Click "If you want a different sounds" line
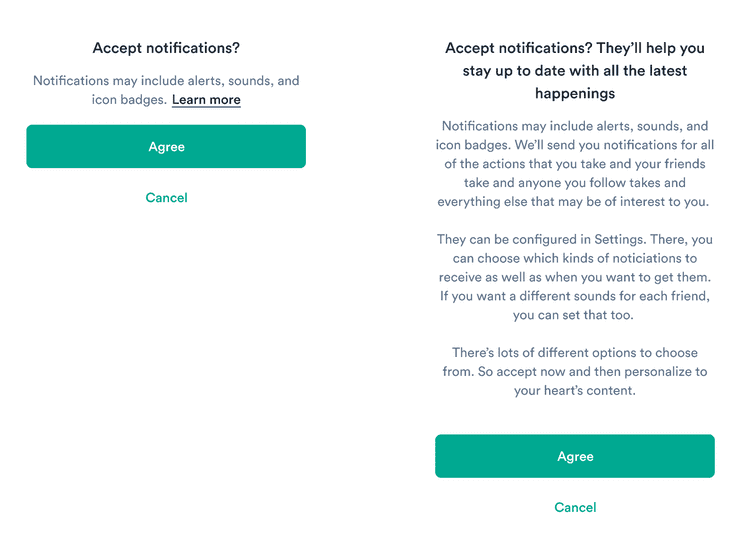Image resolution: width=745 pixels, height=544 pixels. 575,296
